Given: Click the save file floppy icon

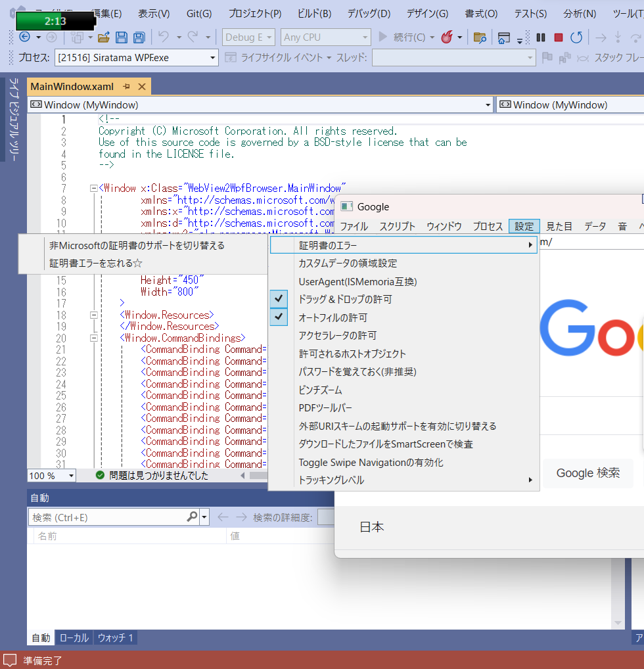Looking at the screenshot, I should pyautogui.click(x=122, y=37).
